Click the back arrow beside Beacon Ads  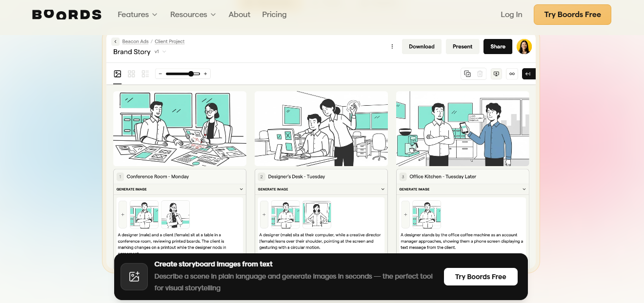point(116,42)
